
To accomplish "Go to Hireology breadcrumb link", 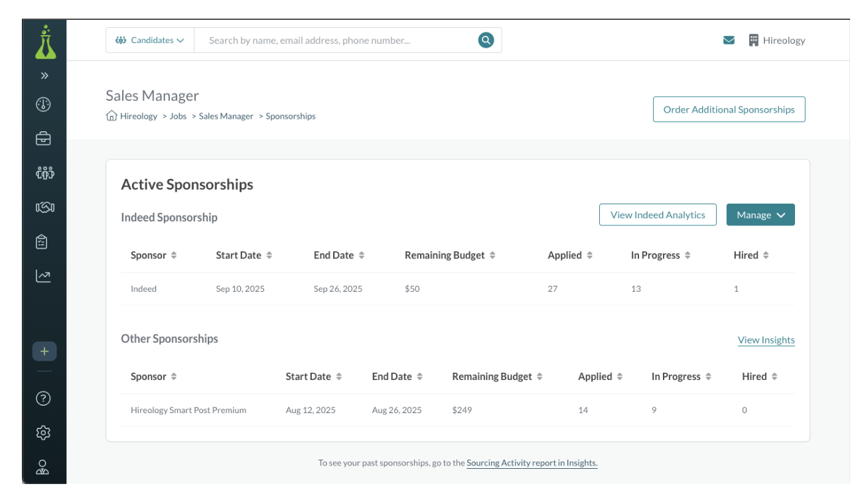I will [x=139, y=116].
